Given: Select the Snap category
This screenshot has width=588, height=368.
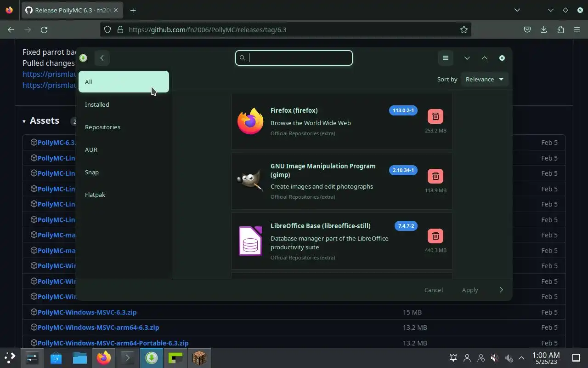Looking at the screenshot, I should point(124,172).
